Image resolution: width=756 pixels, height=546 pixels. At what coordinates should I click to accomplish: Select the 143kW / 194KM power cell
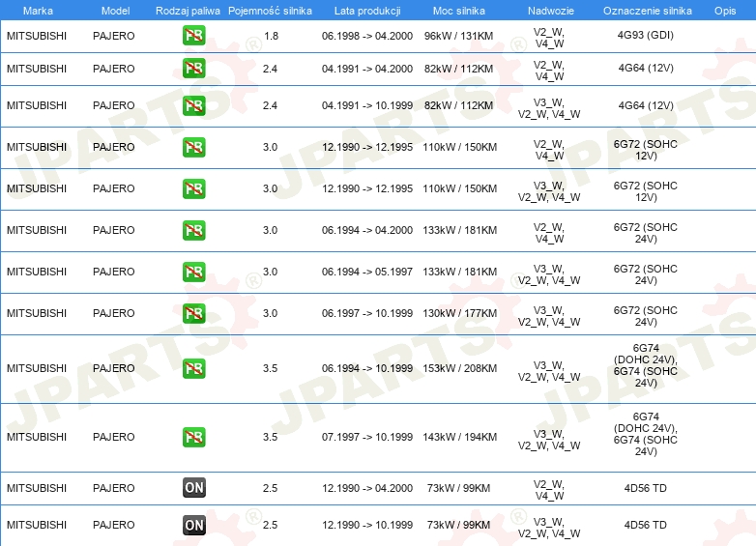click(460, 437)
